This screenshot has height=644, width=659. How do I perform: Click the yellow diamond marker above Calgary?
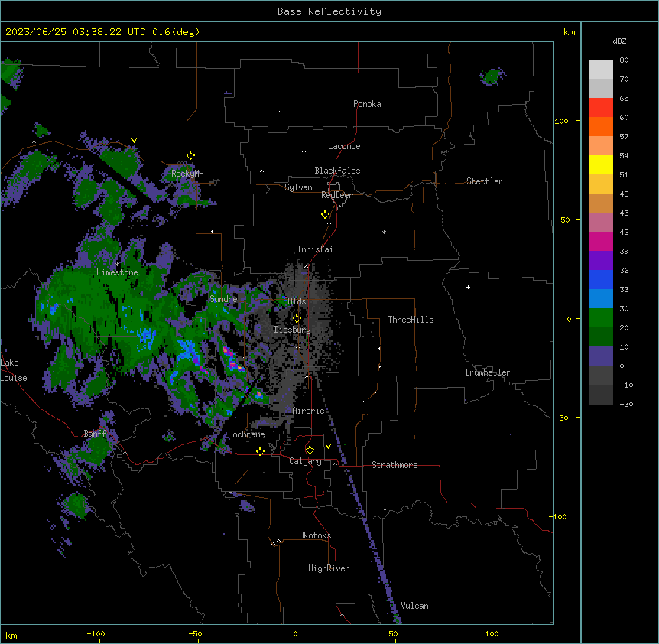(x=310, y=450)
